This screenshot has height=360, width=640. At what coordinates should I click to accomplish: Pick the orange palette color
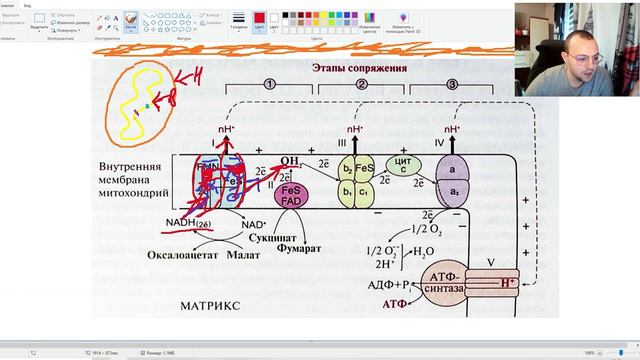pyautogui.click(x=316, y=15)
